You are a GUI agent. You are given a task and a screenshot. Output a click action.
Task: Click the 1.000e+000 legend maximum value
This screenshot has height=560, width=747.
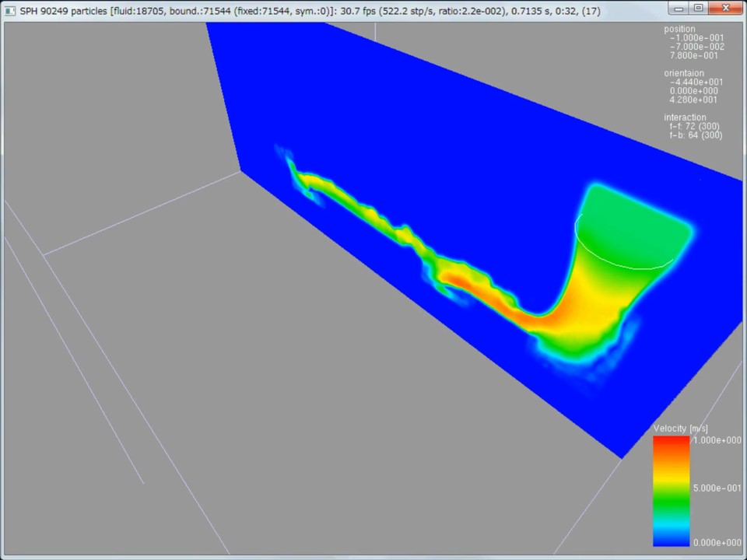point(717,440)
